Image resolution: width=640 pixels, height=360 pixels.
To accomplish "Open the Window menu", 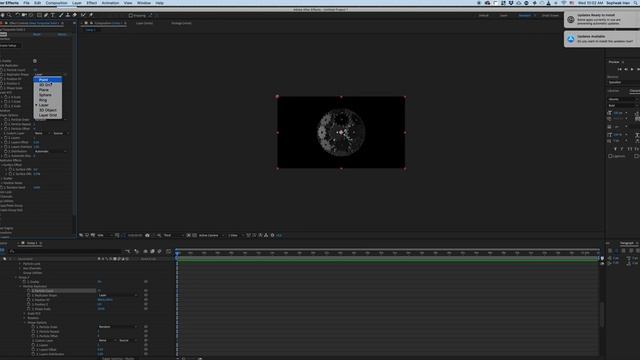I will tap(144, 3).
